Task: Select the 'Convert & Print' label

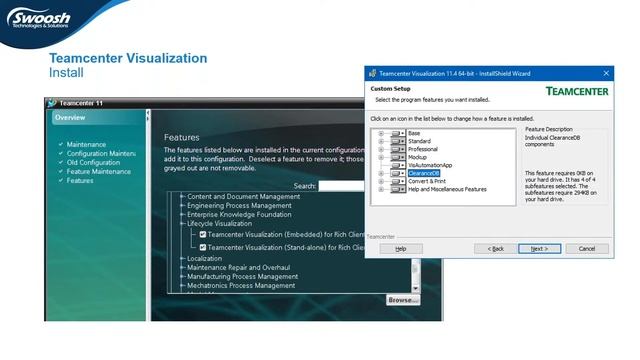Action: pyautogui.click(x=427, y=181)
